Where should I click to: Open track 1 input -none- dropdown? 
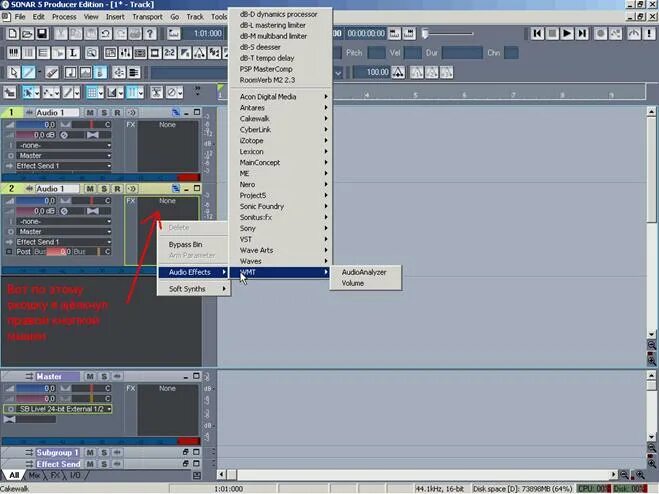(x=64, y=145)
